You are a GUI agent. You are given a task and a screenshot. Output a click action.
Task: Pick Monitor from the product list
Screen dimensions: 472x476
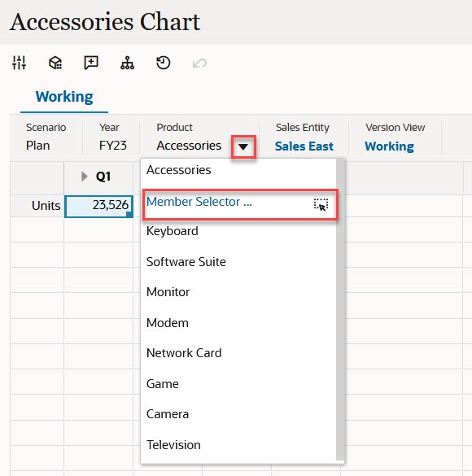pyautogui.click(x=168, y=292)
